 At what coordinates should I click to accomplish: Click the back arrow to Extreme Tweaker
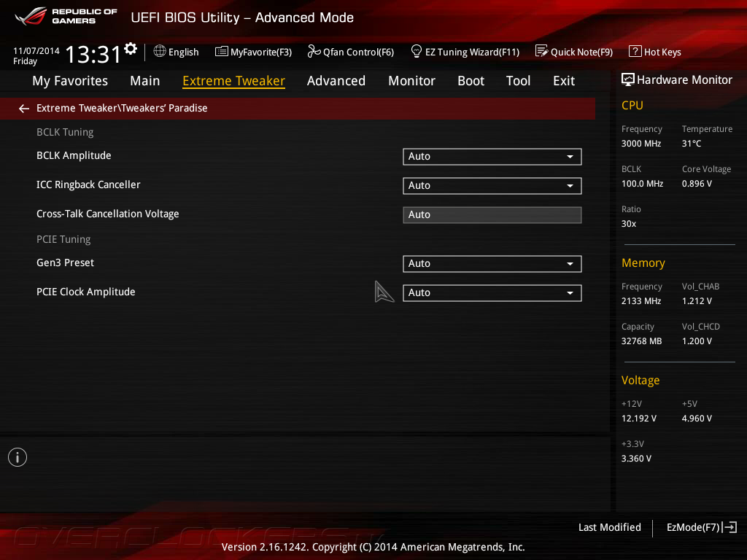[24, 109]
